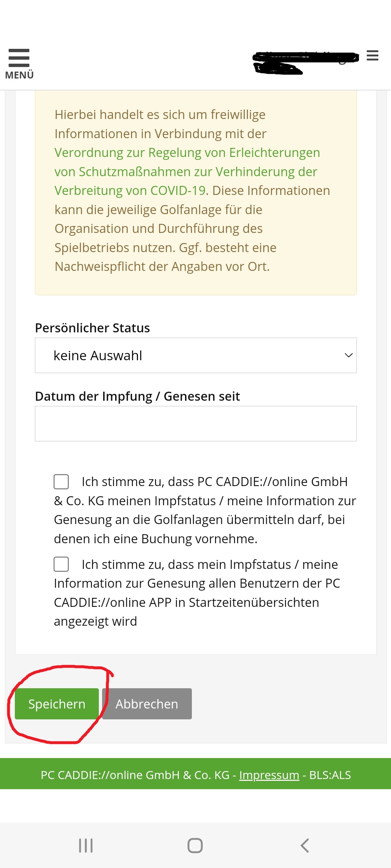391x868 pixels.
Task: Open the Impressum link in footer
Action: tap(269, 775)
